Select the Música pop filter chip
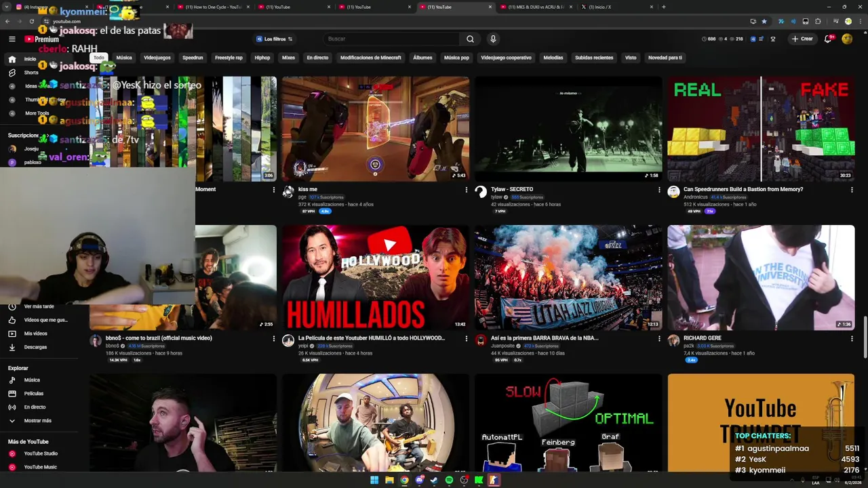Viewport: 868px width, 488px height. pyautogui.click(x=456, y=58)
